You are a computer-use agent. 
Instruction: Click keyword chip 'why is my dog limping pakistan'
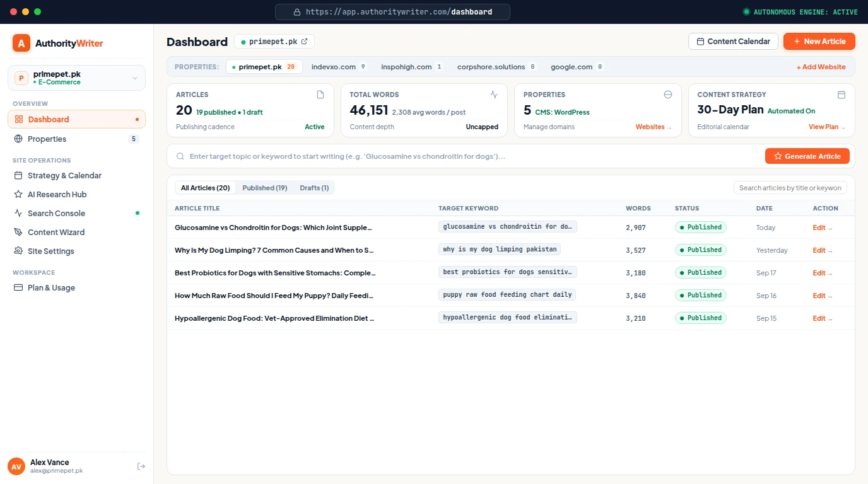500,250
